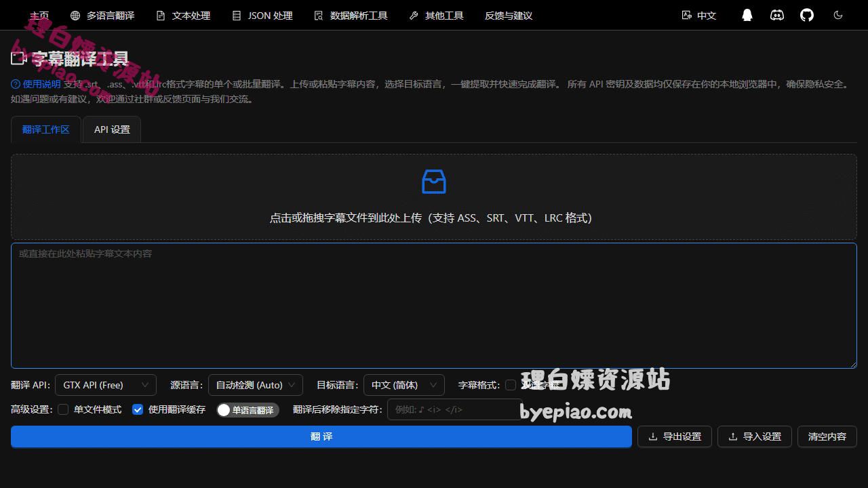This screenshot has height=488, width=868.
Task: Click the subtitle text paste area
Action: coord(434,305)
